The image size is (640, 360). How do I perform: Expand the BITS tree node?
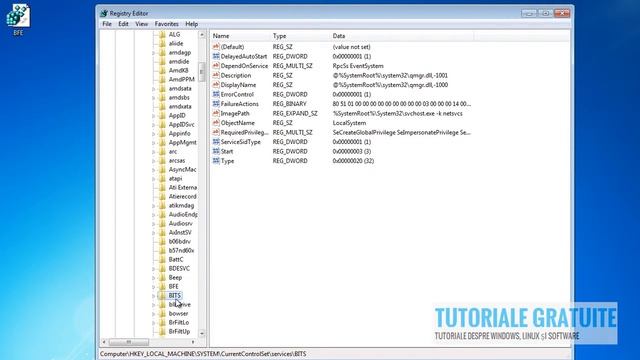click(154, 296)
